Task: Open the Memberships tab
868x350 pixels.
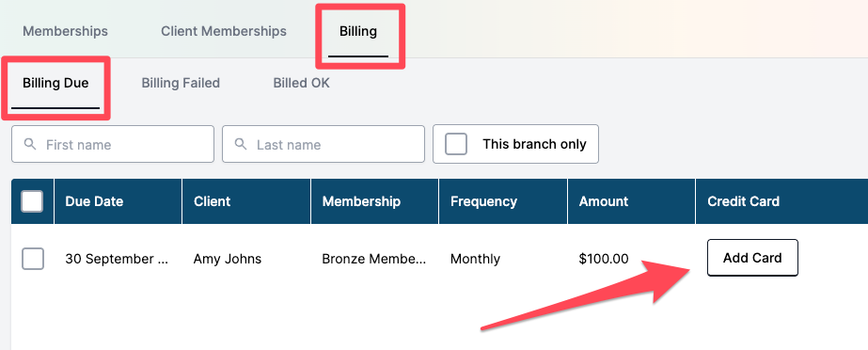Action: point(65,31)
